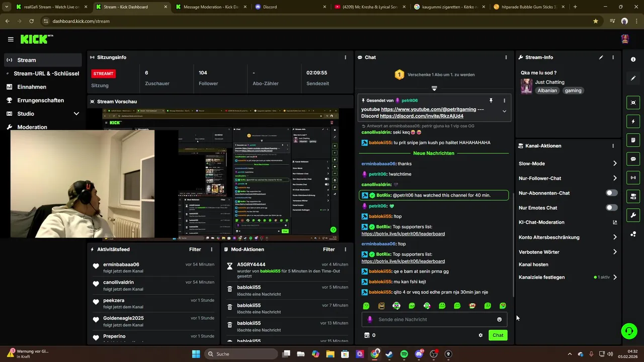Click the Sende eine Nachricht input field
The height and width of the screenshot is (362, 644).
tap(435, 319)
